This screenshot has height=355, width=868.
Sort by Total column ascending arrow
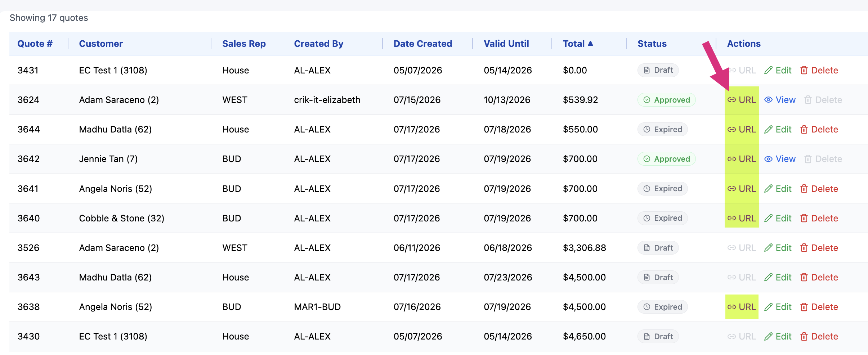590,44
